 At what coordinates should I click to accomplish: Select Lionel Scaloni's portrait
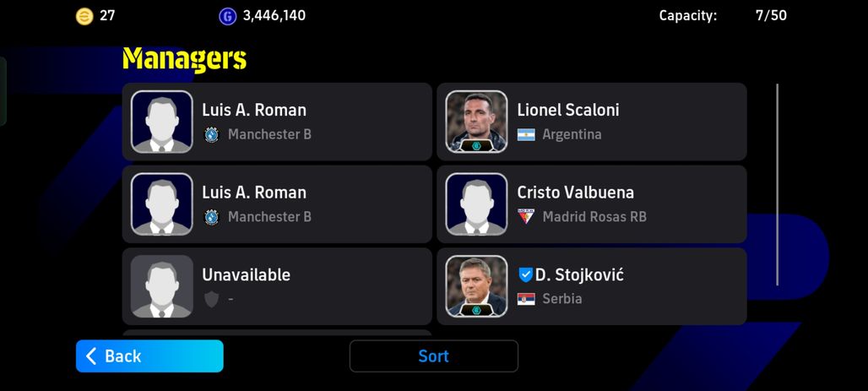tap(476, 122)
